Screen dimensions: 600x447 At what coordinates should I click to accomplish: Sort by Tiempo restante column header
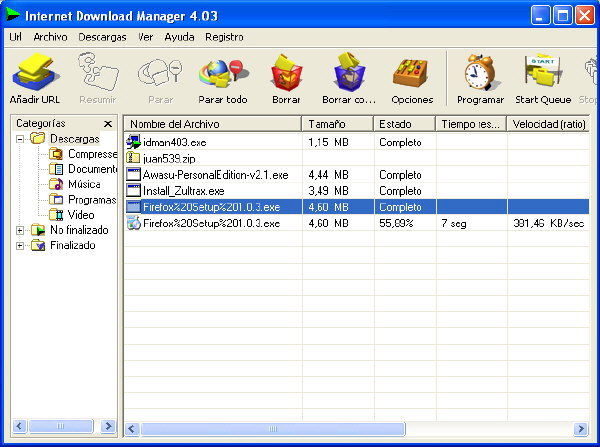(471, 124)
